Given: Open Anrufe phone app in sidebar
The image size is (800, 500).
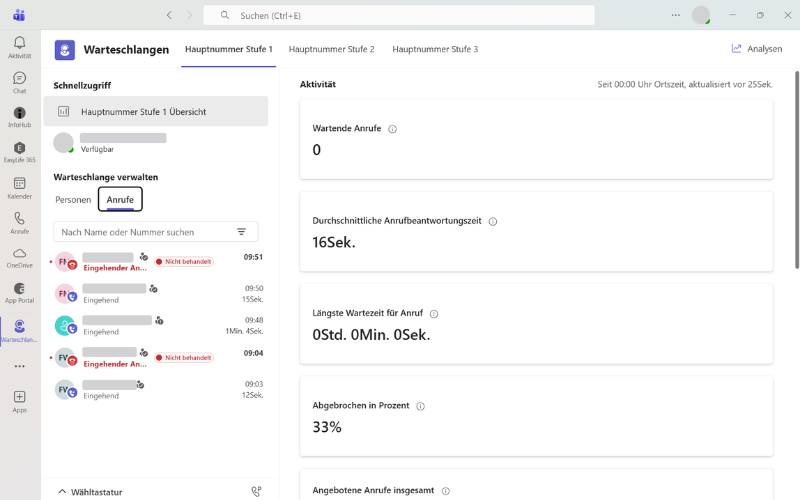Looking at the screenshot, I should tap(19, 223).
